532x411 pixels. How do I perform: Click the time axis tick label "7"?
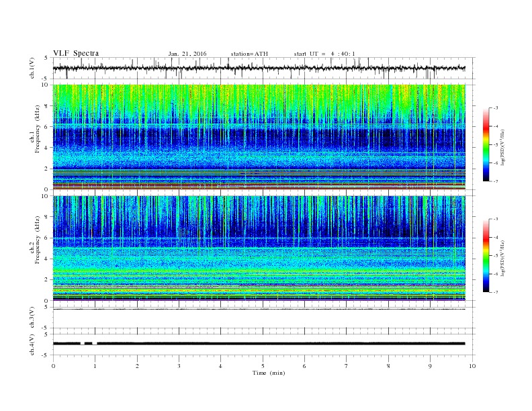pos(347,366)
